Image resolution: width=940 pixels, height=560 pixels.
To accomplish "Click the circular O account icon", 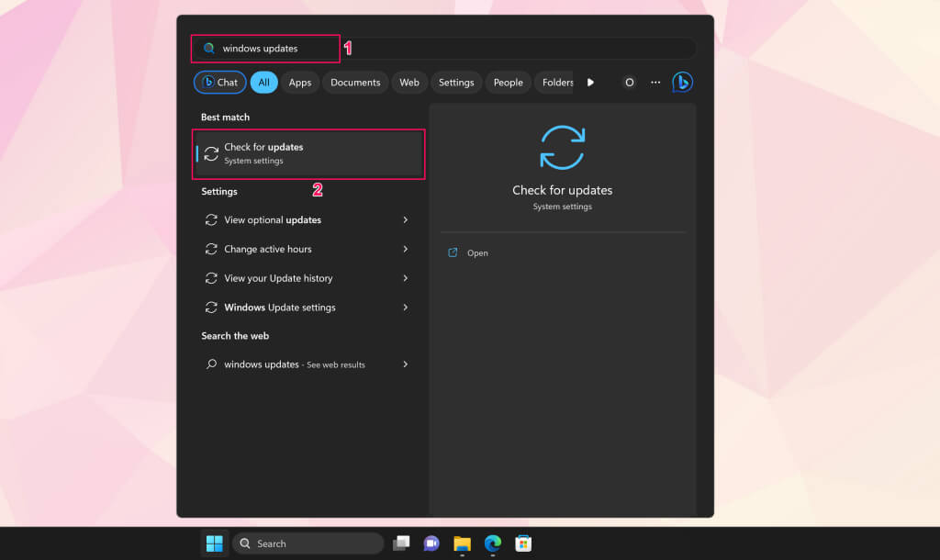I will click(629, 83).
